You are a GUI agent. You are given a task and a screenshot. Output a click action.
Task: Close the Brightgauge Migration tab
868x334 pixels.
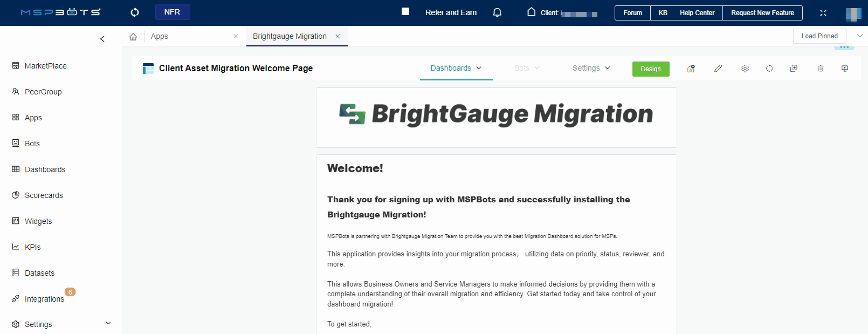click(337, 36)
